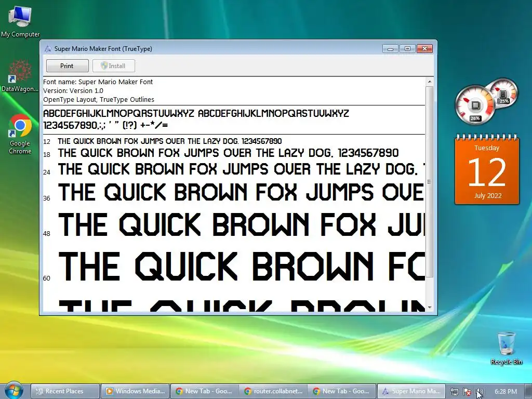The height and width of the screenshot is (399, 532).
Task: Click the size 24 sample line label
Action: pyautogui.click(x=47, y=172)
